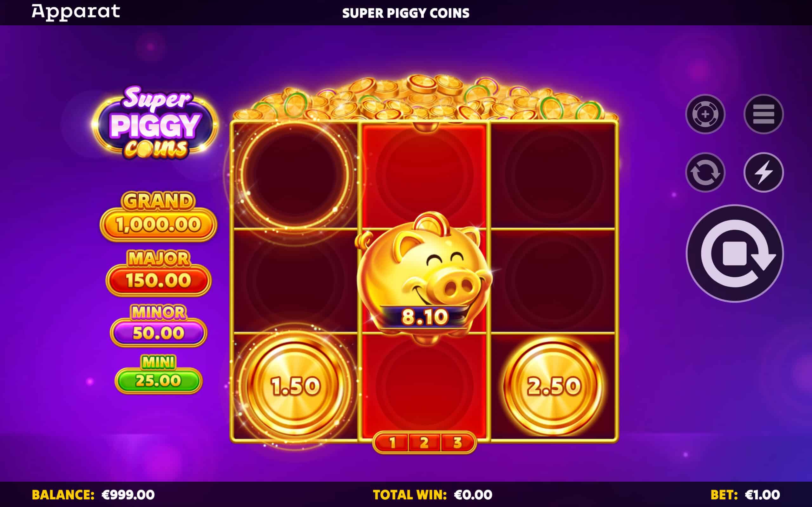Click the glowing empty ring slot

[295, 175]
